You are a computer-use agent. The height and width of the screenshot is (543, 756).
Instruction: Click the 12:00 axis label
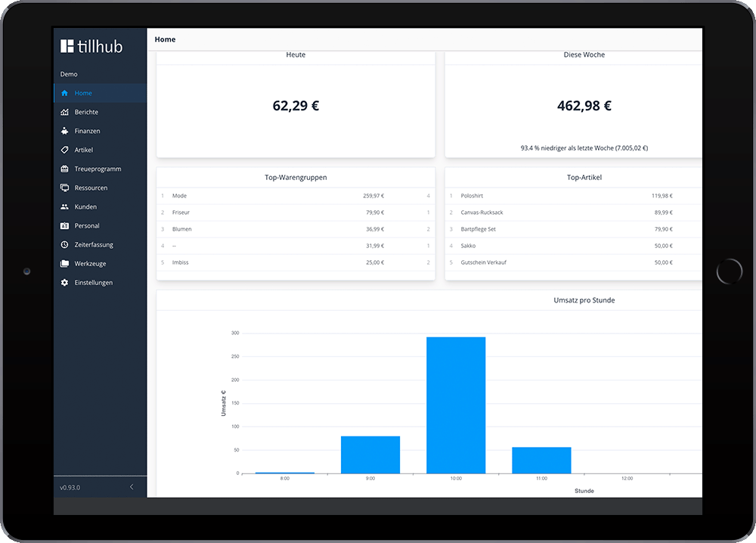[x=627, y=479]
